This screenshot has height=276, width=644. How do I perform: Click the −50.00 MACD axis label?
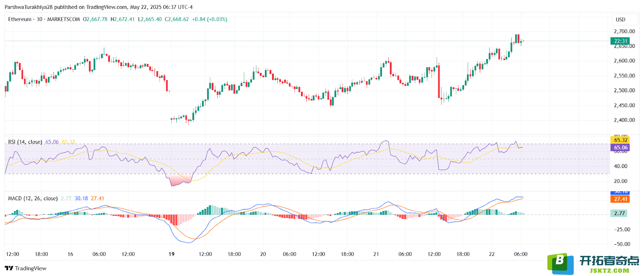622,244
